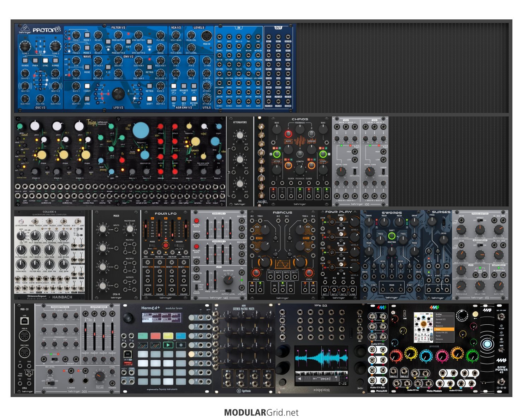Click the large Proton LFO 1/2 center knob
Image resolution: width=523 pixels, height=420 pixels.
pyautogui.click(x=118, y=94)
